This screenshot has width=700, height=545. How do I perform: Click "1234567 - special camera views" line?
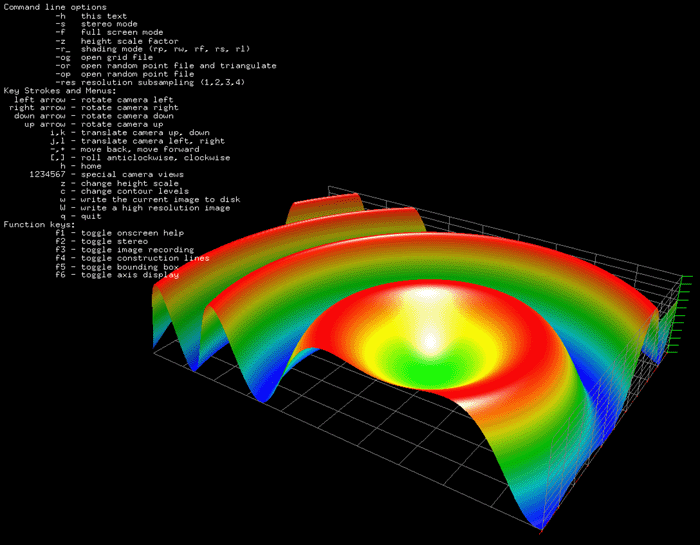pyautogui.click(x=107, y=175)
